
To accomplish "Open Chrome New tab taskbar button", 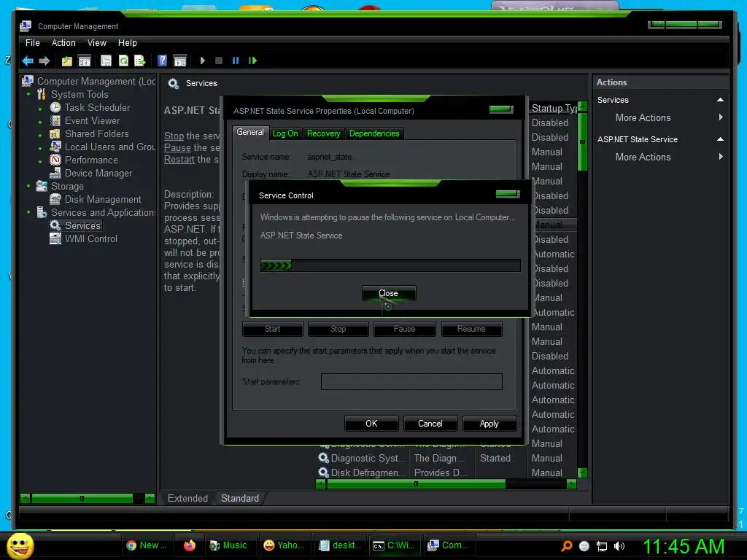I will click(147, 545).
